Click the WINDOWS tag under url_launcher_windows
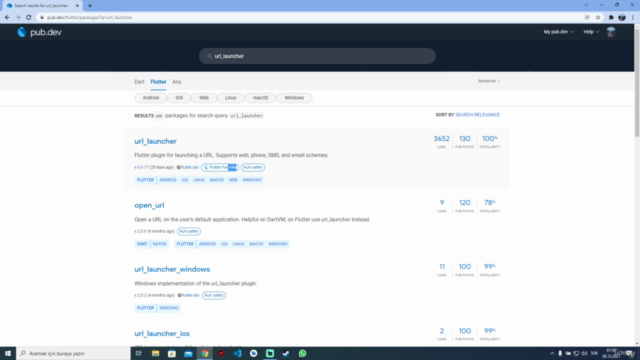 coord(169,308)
